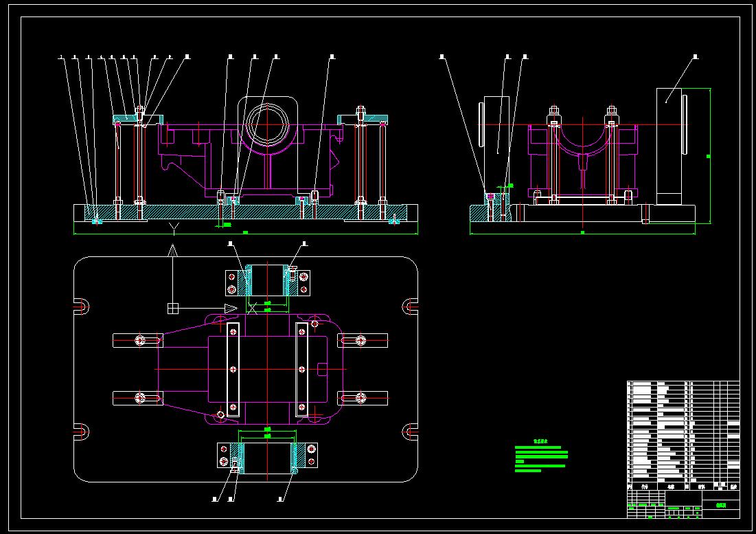Viewport: 756px width, 534px height.
Task: Select the right-pointing arrowhead in the plan view
Action: click(x=231, y=309)
